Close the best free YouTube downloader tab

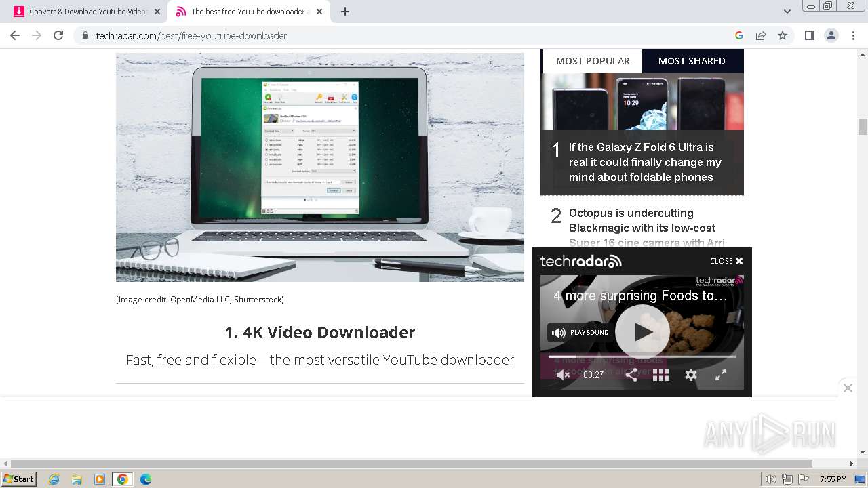pos(319,12)
